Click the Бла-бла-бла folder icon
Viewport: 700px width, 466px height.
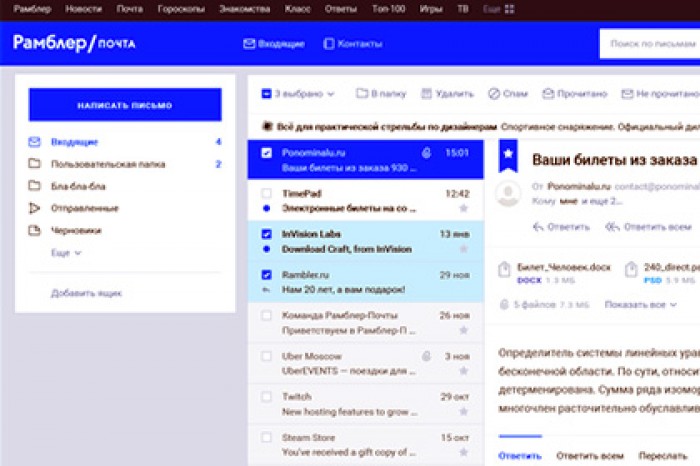34,186
